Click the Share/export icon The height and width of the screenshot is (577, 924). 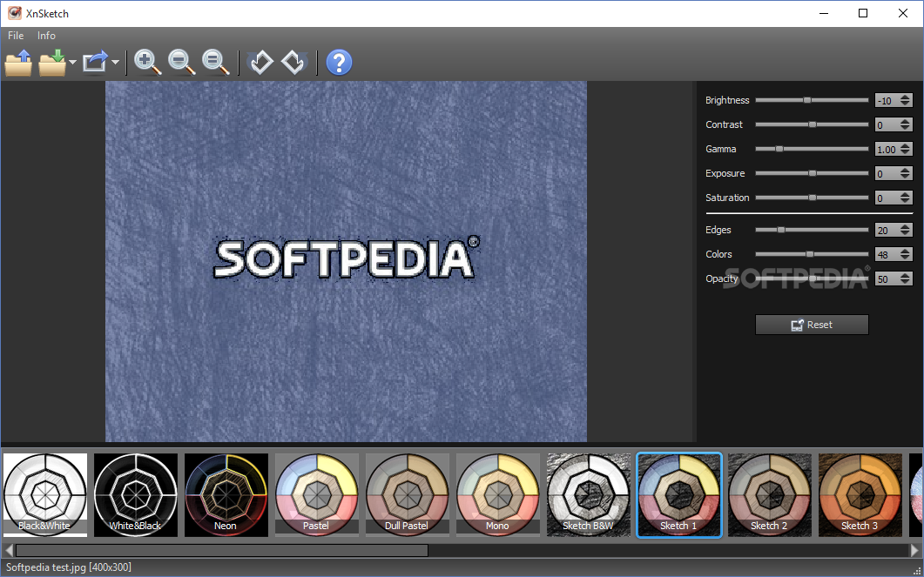96,63
